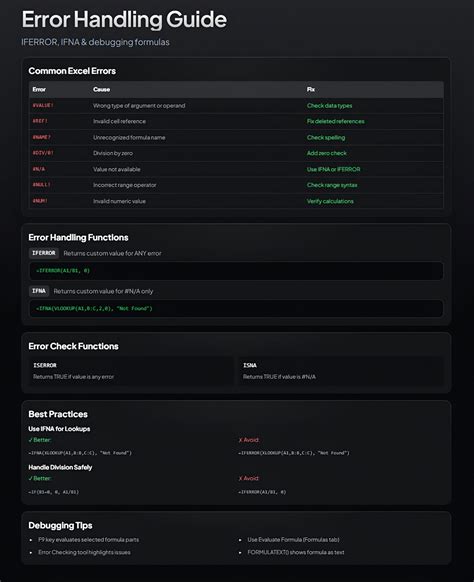Image resolution: width=474 pixels, height=582 pixels.
Task: Select the #REF! error code
Action: pyautogui.click(x=40, y=121)
